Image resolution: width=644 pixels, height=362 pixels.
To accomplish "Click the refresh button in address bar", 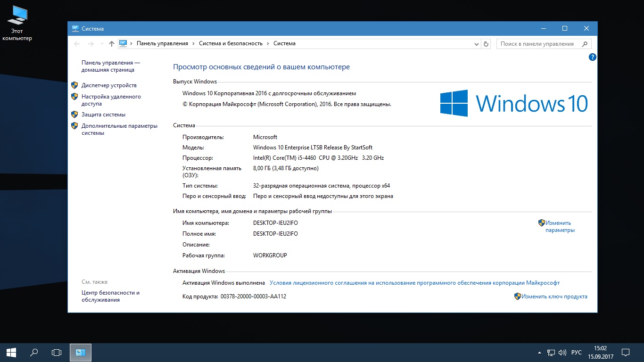I will point(486,44).
